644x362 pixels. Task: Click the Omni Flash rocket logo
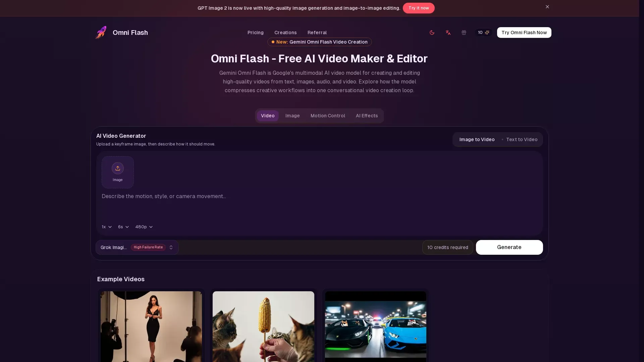click(x=101, y=33)
